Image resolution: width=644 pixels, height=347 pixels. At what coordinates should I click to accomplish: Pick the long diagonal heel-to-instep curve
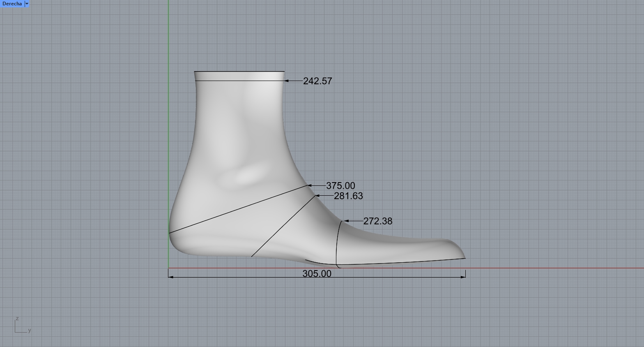coord(238,210)
